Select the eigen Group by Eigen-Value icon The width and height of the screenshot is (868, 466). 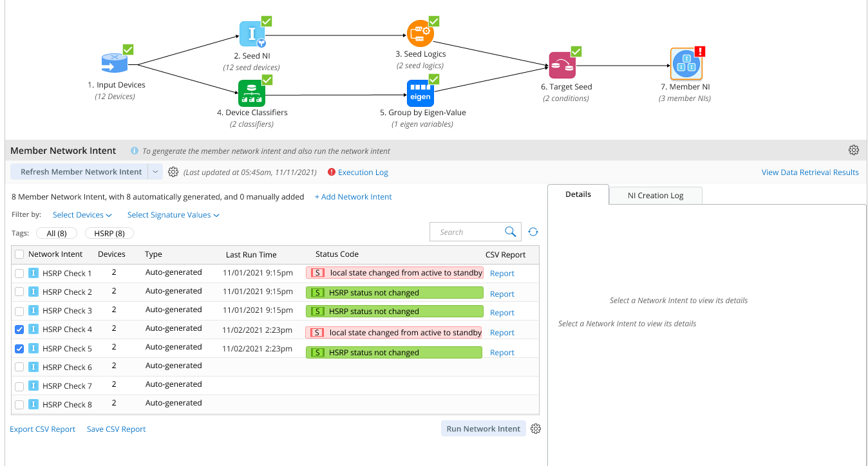pos(420,93)
